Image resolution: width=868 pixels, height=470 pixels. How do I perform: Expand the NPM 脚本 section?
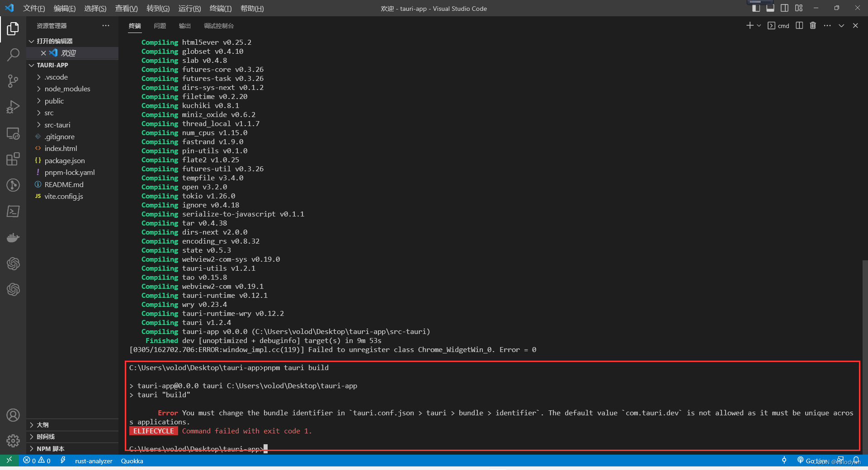point(72,449)
